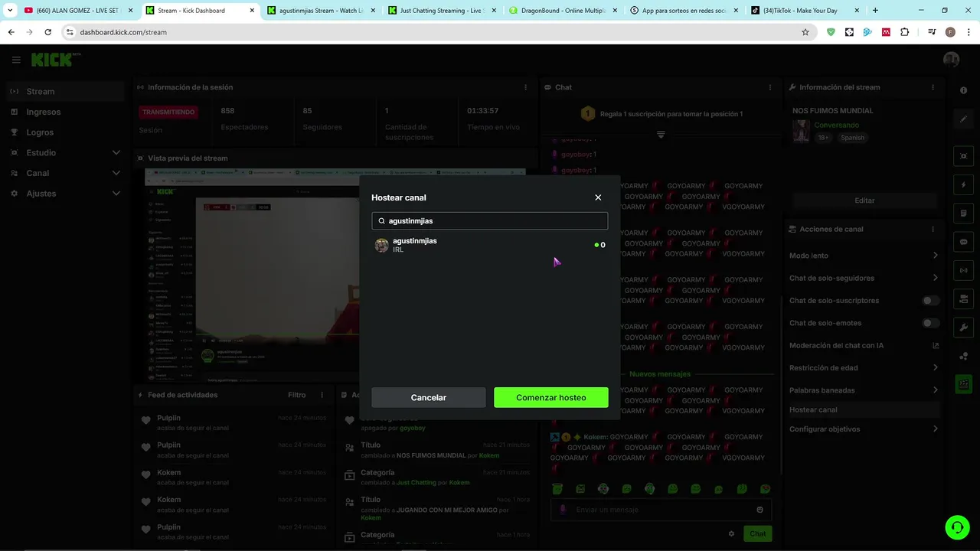Click the wrench icon in right toolbar
Viewport: 980px width, 551px height.
963,328
